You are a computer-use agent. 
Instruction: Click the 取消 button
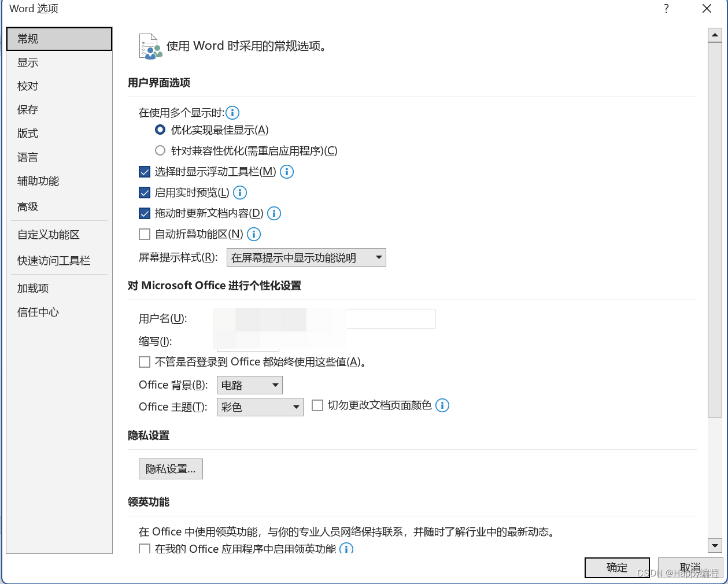pyautogui.click(x=690, y=568)
